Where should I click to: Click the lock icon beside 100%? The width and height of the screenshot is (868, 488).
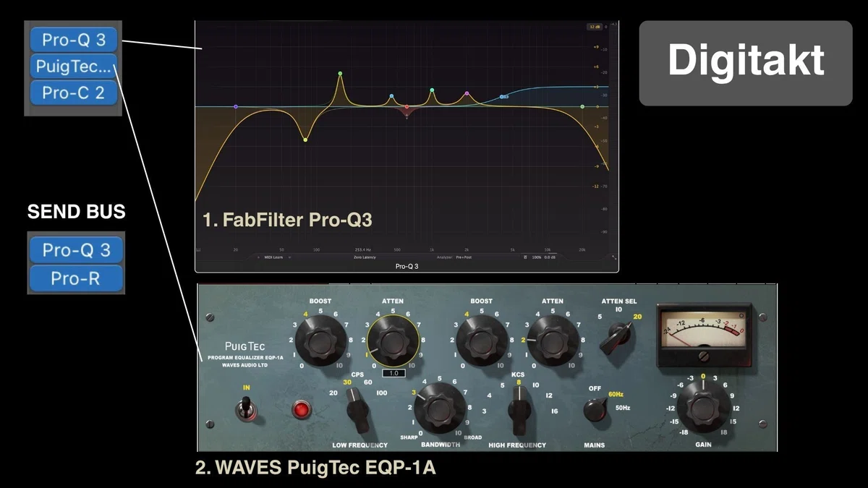(526, 257)
